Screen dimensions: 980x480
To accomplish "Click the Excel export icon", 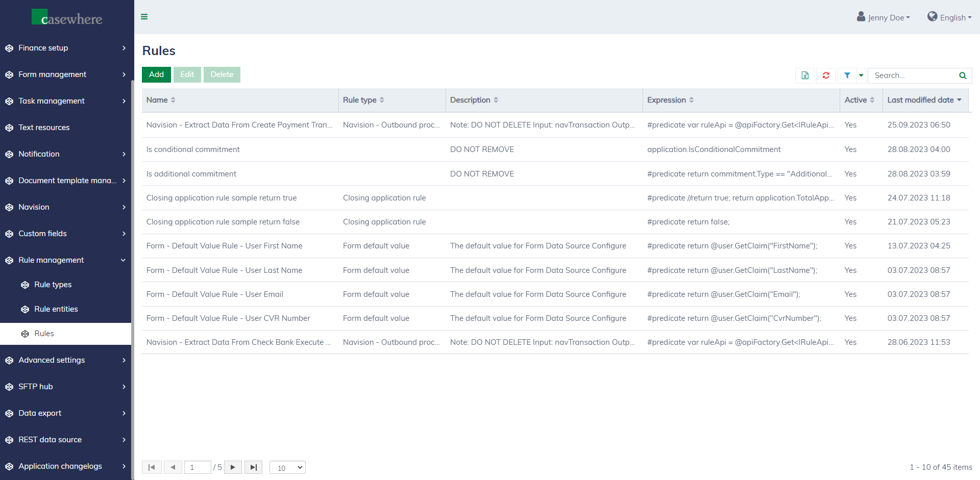I will pos(805,75).
